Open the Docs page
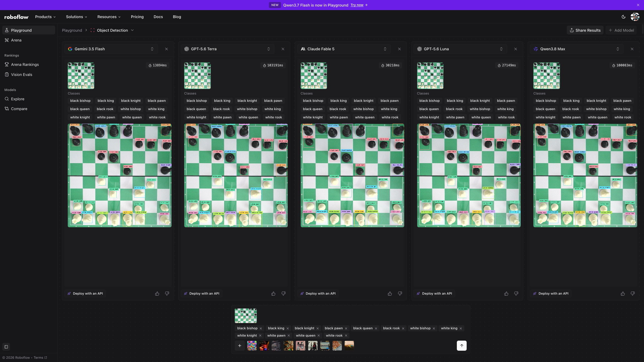The width and height of the screenshot is (644, 362). (158, 17)
